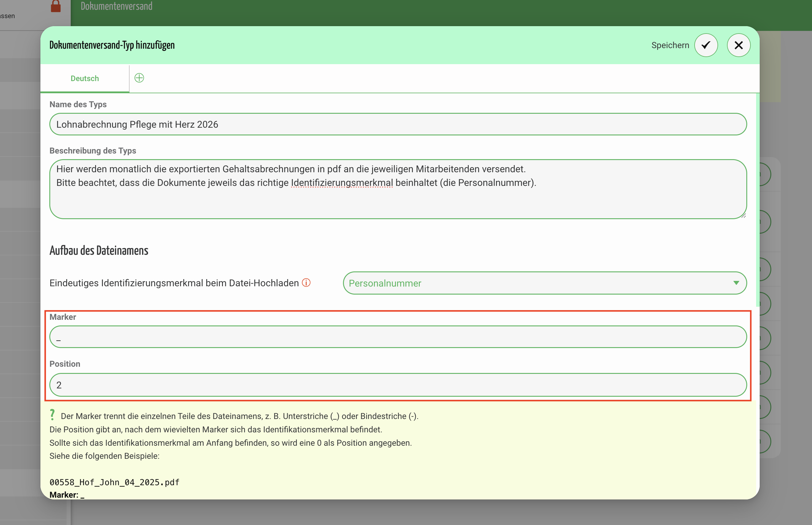Image resolution: width=812 pixels, height=525 pixels.
Task: Click the Aufbau des Dateinamens heading
Action: (99, 251)
